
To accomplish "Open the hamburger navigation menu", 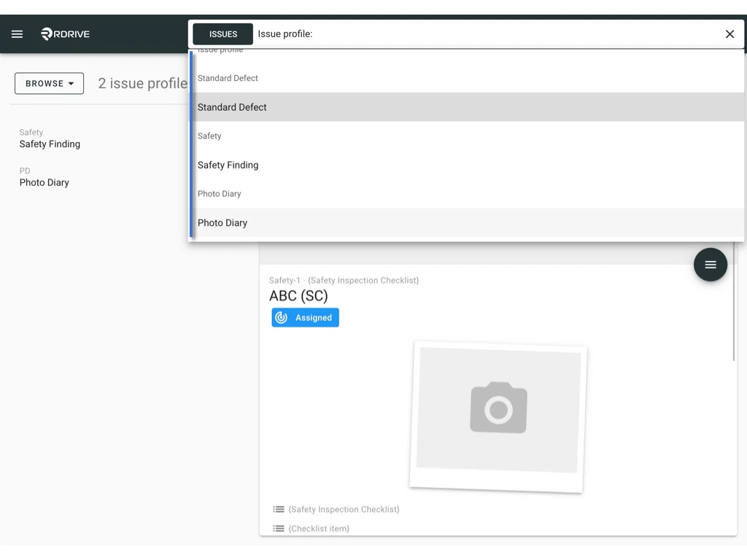I will (17, 34).
